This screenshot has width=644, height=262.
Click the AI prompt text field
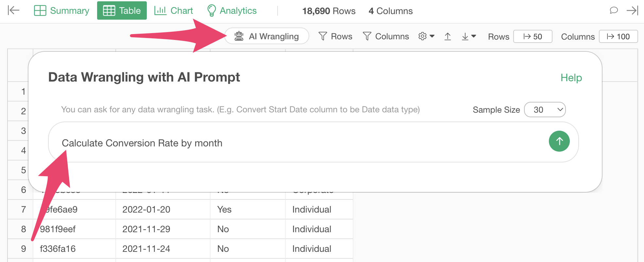(297, 142)
